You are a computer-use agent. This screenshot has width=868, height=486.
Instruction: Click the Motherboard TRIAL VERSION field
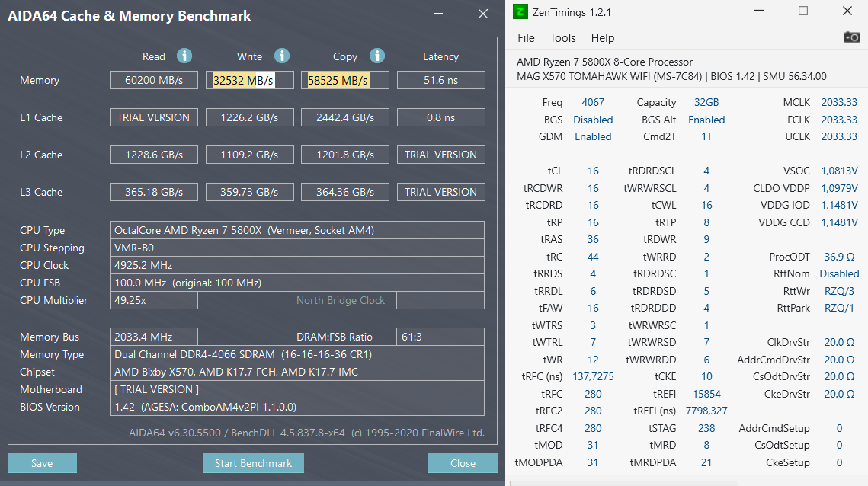pos(296,389)
